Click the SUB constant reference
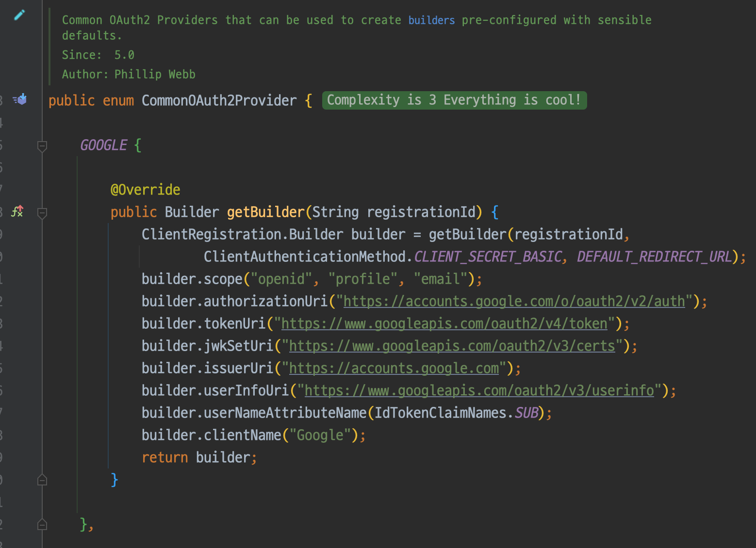This screenshot has height=548, width=756. point(526,413)
